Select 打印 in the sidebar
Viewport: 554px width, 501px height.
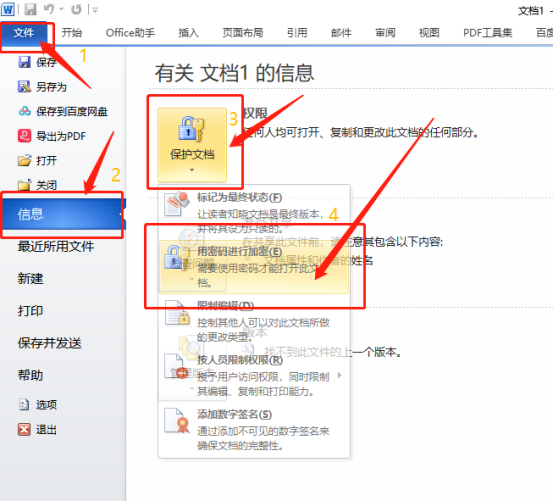tap(30, 311)
